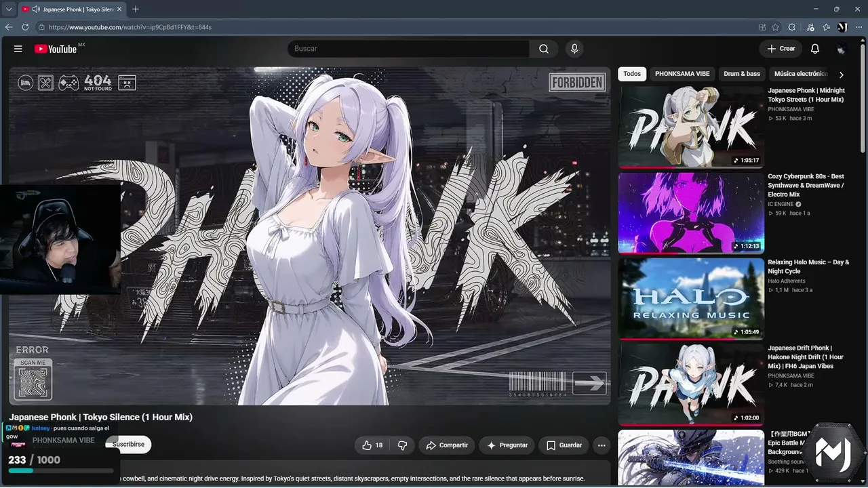Click the Crear button
This screenshot has height=488, width=868.
click(x=781, y=49)
